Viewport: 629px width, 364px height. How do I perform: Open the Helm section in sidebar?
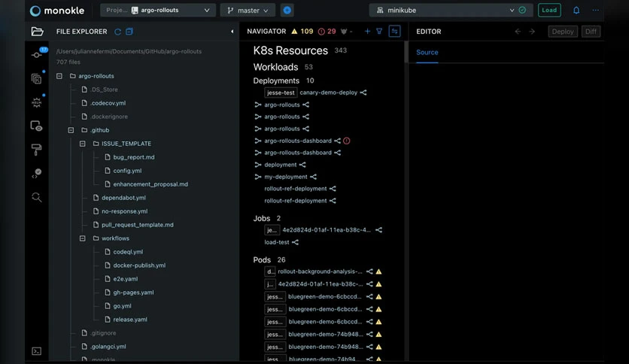(x=37, y=102)
